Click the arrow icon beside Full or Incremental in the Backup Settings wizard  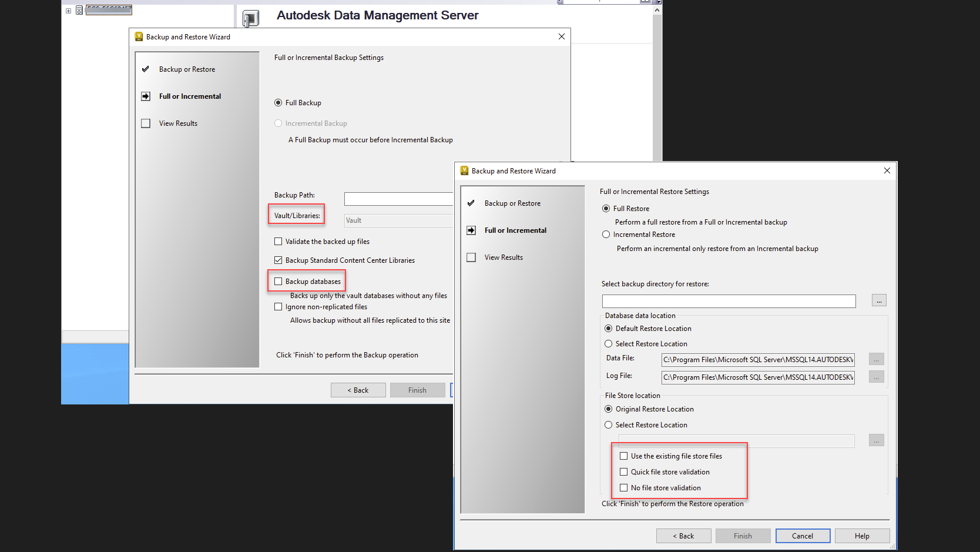point(146,96)
